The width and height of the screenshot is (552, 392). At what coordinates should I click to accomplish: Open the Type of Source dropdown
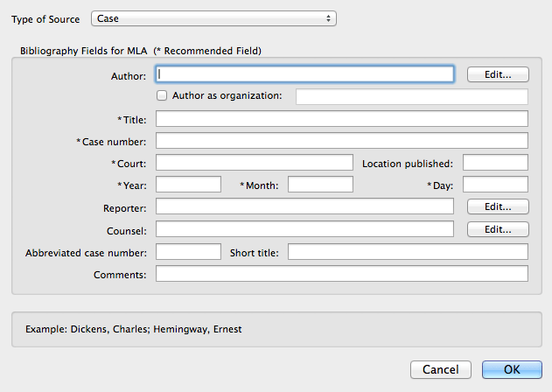tap(213, 18)
